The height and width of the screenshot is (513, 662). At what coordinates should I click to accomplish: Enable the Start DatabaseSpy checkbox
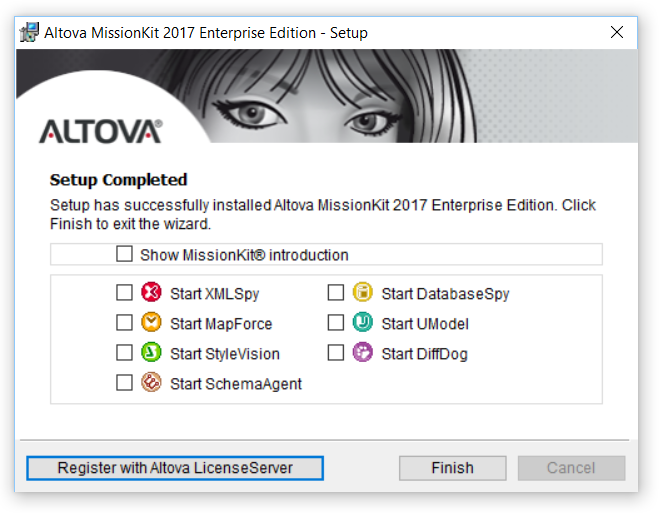click(x=336, y=294)
